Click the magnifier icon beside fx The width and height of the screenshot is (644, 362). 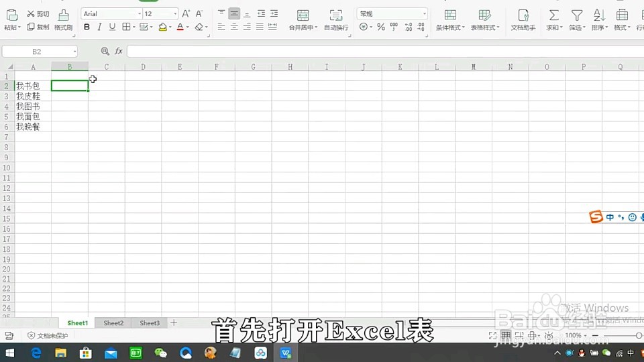click(x=105, y=51)
